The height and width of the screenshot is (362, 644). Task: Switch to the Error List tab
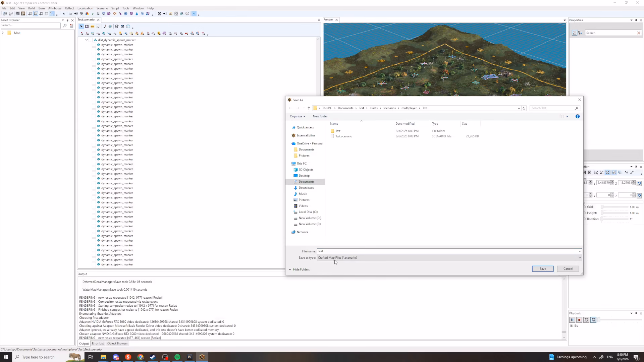[98, 343]
